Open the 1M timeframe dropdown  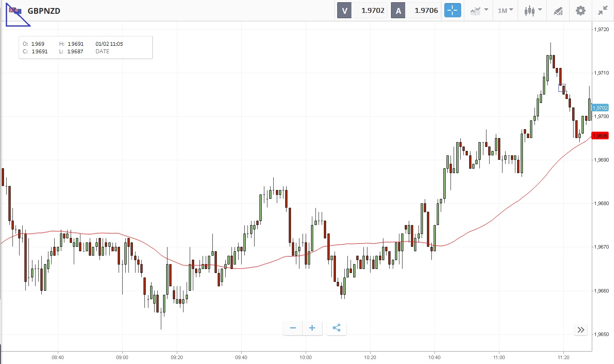pos(505,11)
